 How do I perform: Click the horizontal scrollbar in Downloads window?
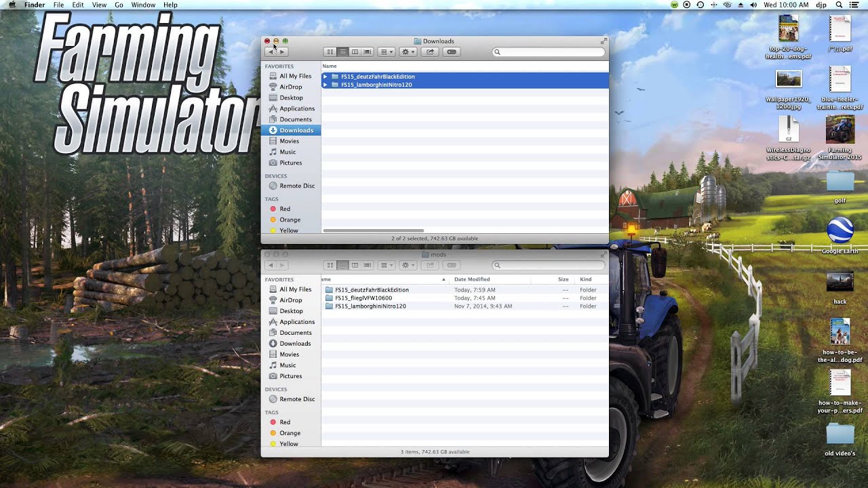(x=374, y=230)
